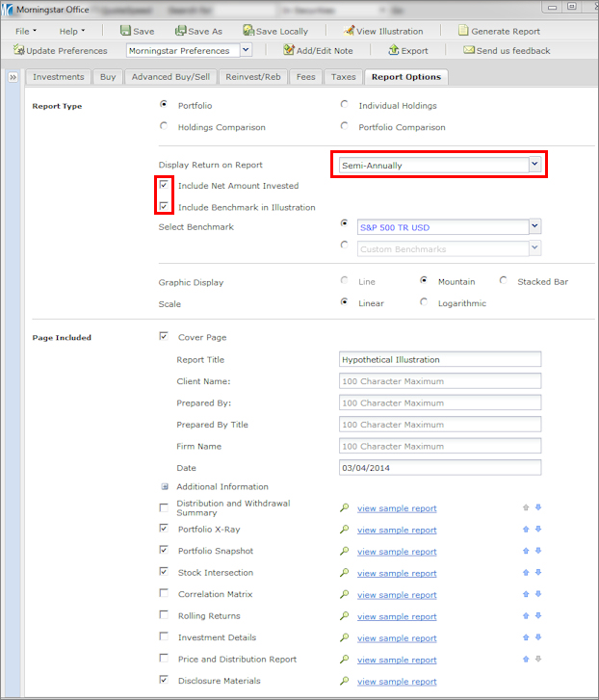Uncheck Include Net Amount Invested
This screenshot has height=700, width=599.
coord(165,185)
